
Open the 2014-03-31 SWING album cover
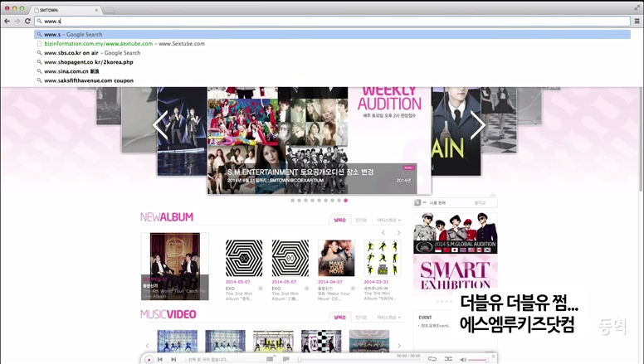click(383, 258)
